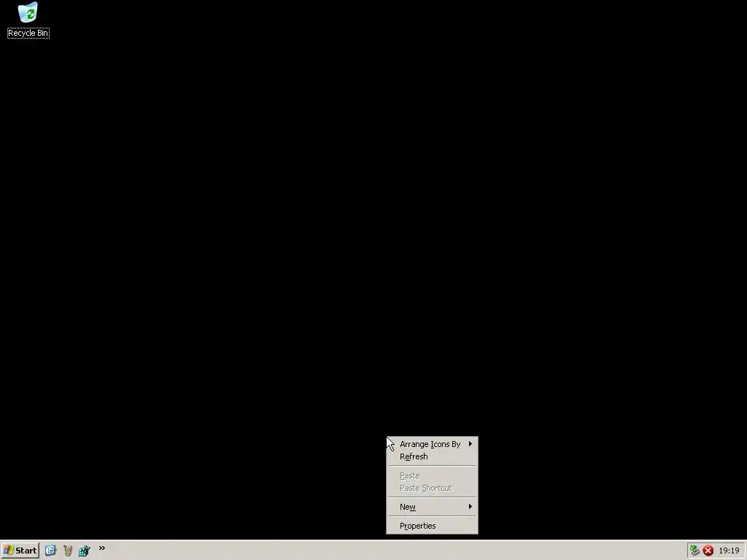Open the Recycle Bin desktop icon
The height and width of the screenshot is (560, 747).
click(x=28, y=12)
